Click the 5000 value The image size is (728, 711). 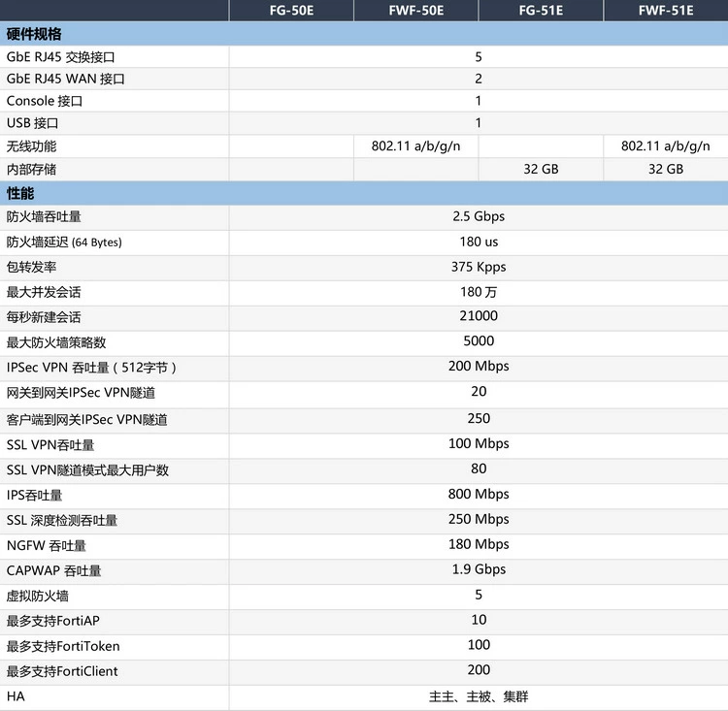[x=479, y=341]
